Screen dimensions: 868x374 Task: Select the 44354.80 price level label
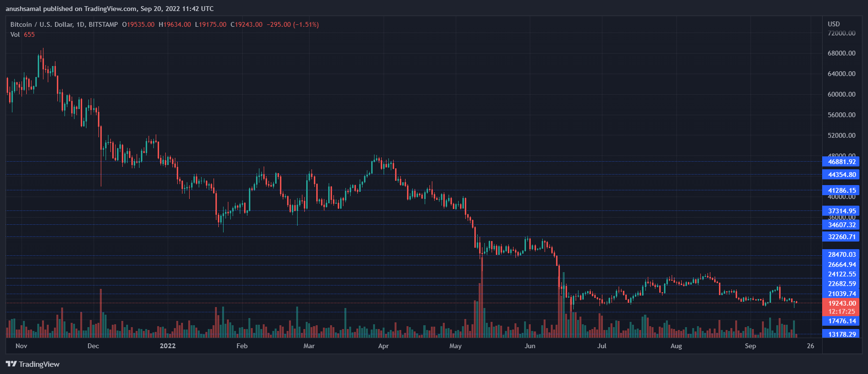[x=841, y=175]
